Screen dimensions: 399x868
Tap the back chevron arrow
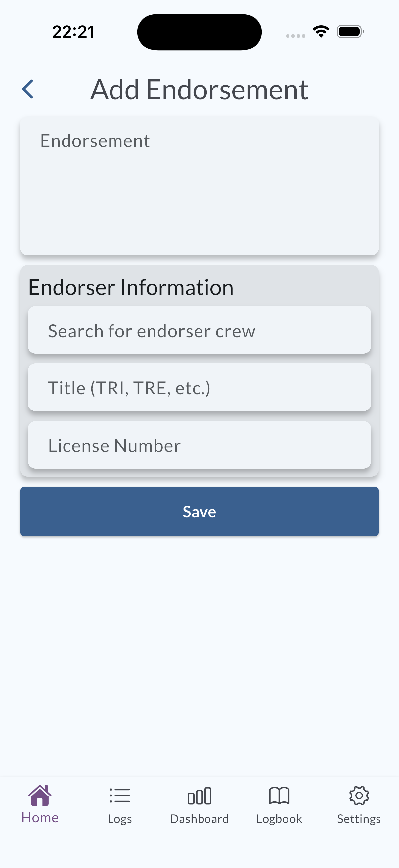pos(28,89)
